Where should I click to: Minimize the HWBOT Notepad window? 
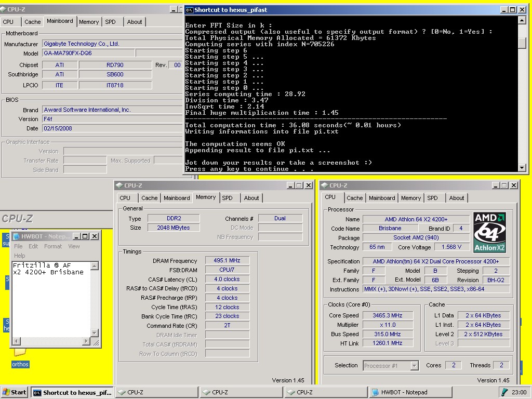pyautogui.click(x=77, y=236)
